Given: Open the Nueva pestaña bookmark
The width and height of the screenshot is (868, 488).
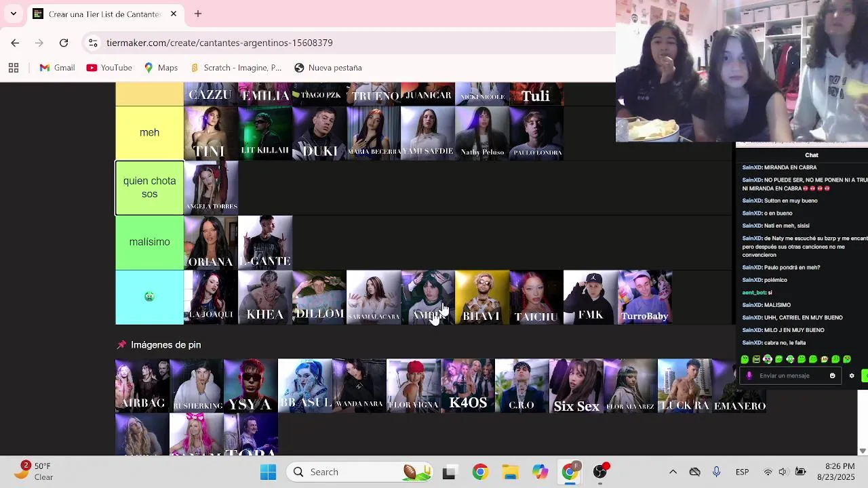Looking at the screenshot, I should pos(328,68).
